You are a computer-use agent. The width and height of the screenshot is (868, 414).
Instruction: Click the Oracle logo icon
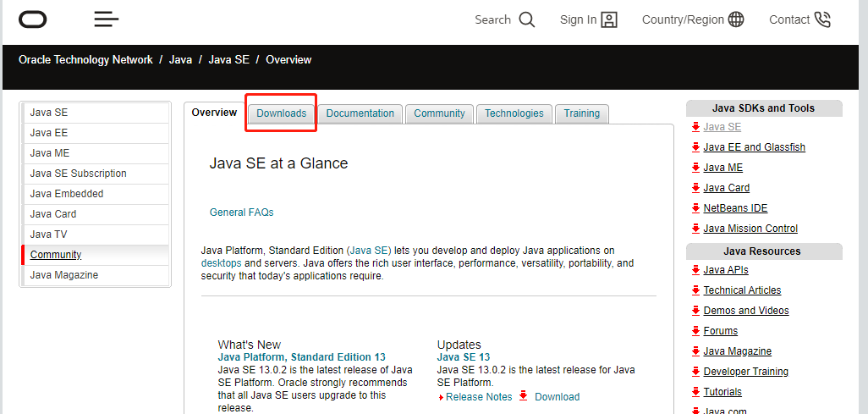click(x=33, y=19)
